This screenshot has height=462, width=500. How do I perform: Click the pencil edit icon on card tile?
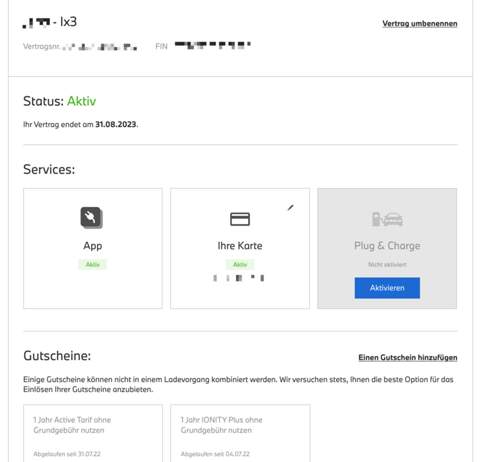290,208
